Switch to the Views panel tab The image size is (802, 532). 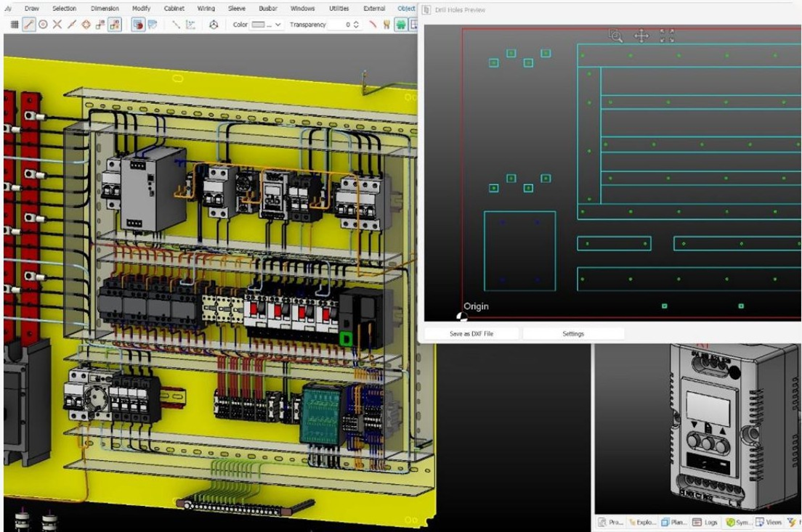769,523
